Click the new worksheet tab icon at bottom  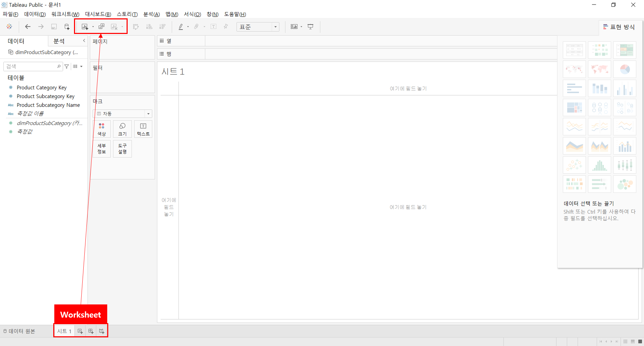point(80,331)
